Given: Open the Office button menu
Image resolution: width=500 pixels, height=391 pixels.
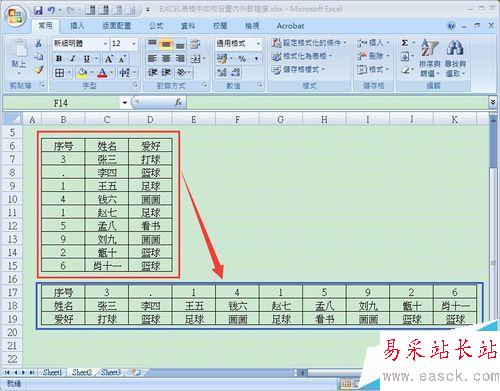Looking at the screenshot, I should 16,16.
